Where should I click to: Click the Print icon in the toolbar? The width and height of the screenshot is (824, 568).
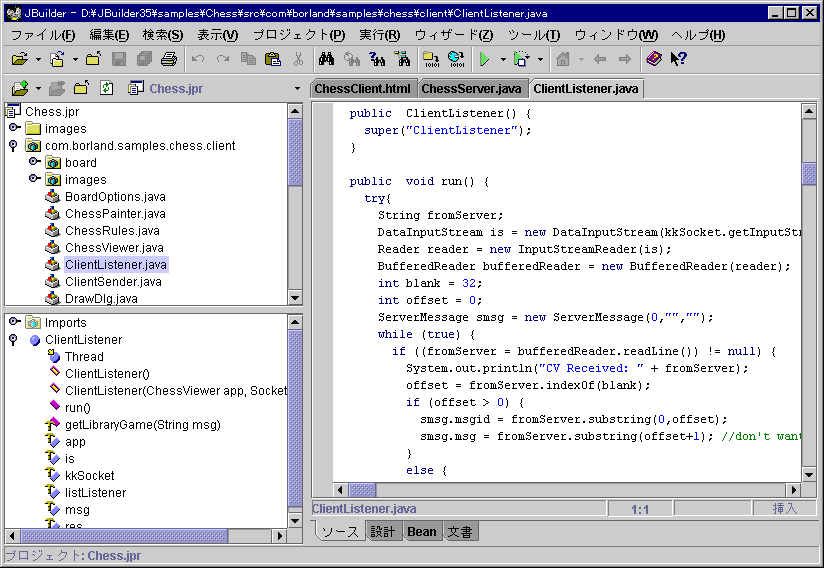click(169, 60)
